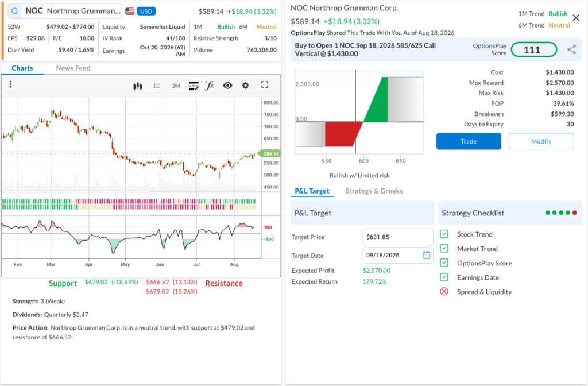Toggle chart visibility eye icon
The width and height of the screenshot is (588, 386).
click(x=227, y=86)
